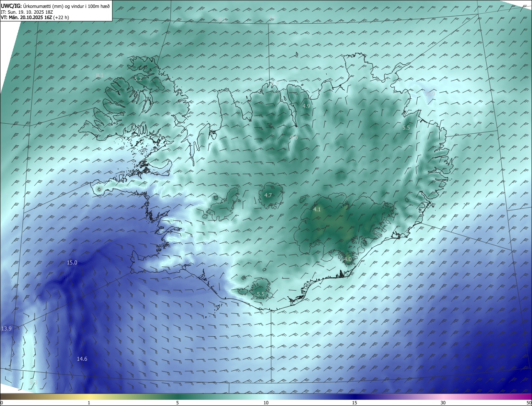This screenshot has width=532, height=406.
Task: Click the 14.6 value label over the sea
Action: point(82,359)
